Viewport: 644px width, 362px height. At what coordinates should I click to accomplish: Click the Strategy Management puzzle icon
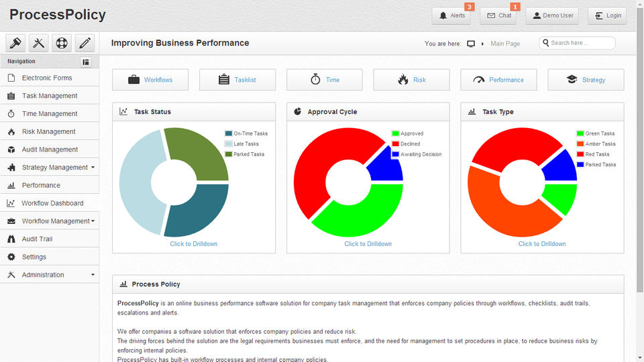[11, 168]
